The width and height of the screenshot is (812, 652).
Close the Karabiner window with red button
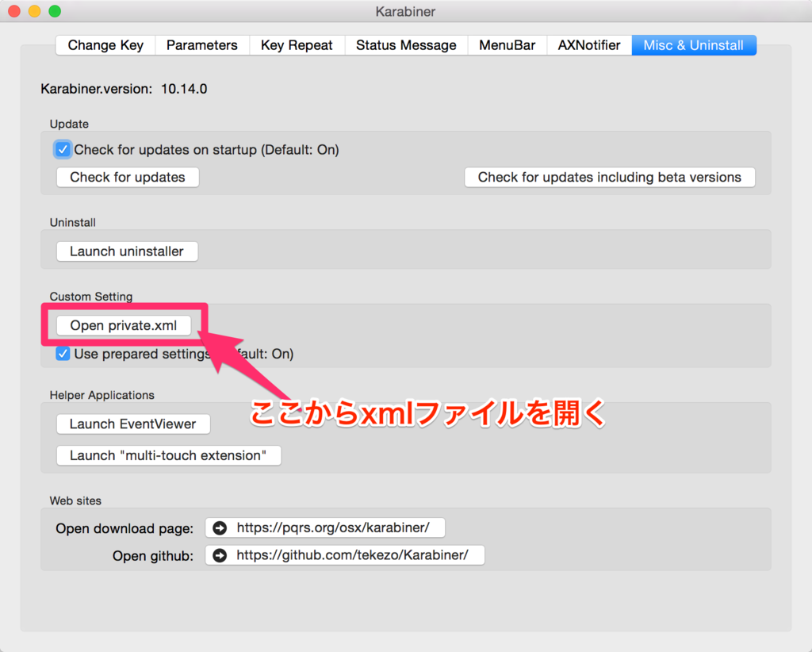[14, 11]
